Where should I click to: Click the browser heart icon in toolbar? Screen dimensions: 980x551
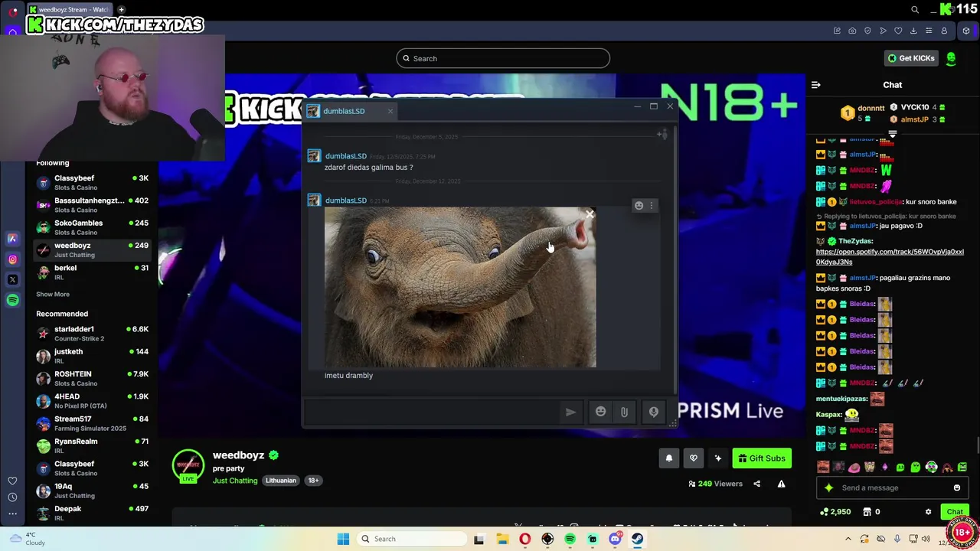pyautogui.click(x=898, y=31)
